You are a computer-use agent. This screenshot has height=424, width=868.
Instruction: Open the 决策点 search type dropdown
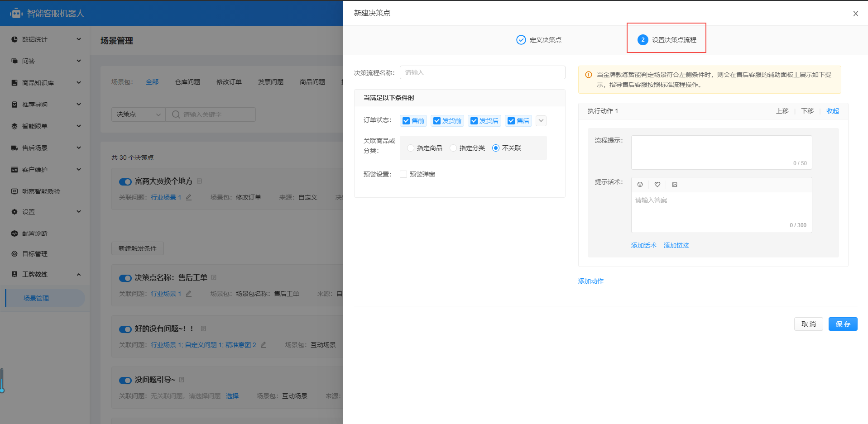(138, 114)
